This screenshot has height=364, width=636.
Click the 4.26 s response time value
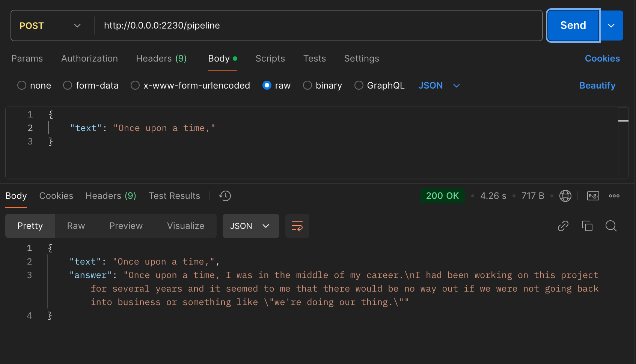[493, 196]
